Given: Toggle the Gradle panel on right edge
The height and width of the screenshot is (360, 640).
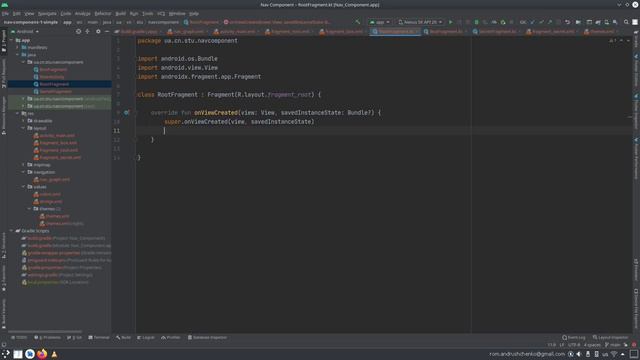Looking at the screenshot, I should [636, 39].
